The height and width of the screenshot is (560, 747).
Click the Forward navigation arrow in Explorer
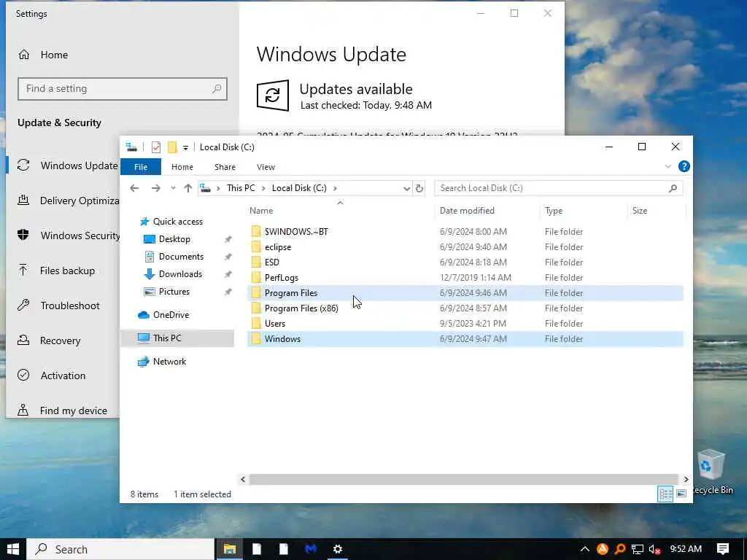(156, 188)
